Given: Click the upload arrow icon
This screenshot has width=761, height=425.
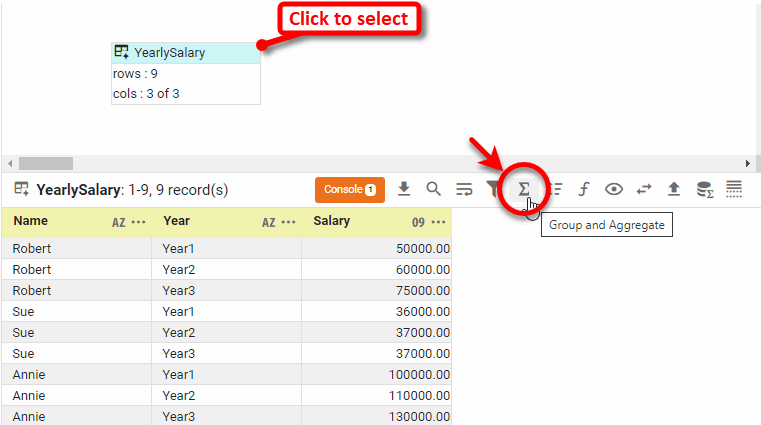Looking at the screenshot, I should (x=674, y=189).
